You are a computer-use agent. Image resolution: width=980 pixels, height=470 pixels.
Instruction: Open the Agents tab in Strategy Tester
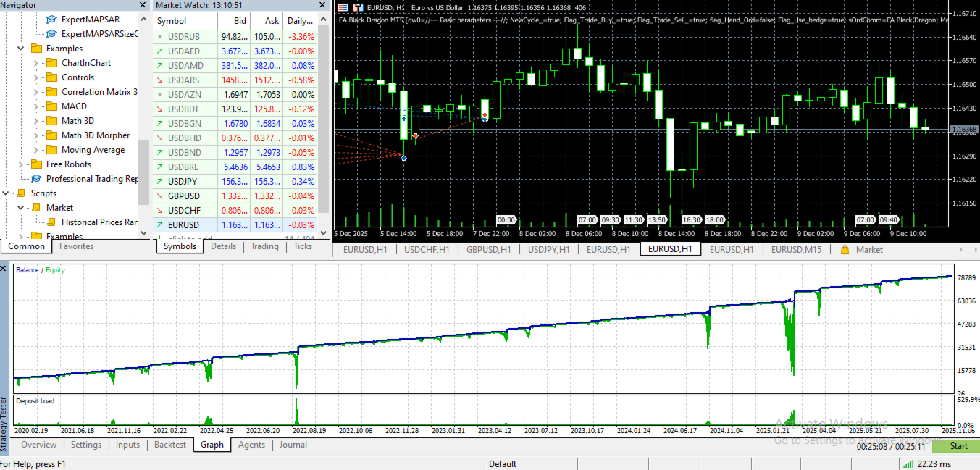click(251, 445)
